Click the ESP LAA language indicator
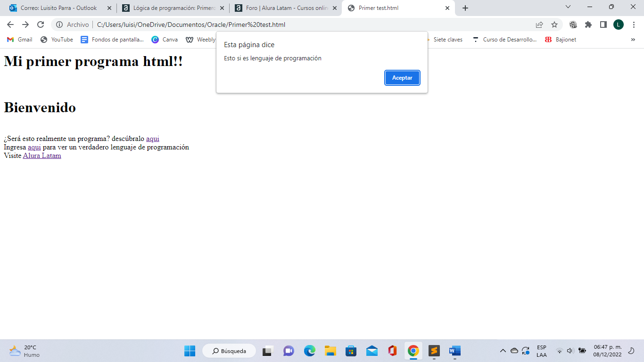 click(x=542, y=351)
